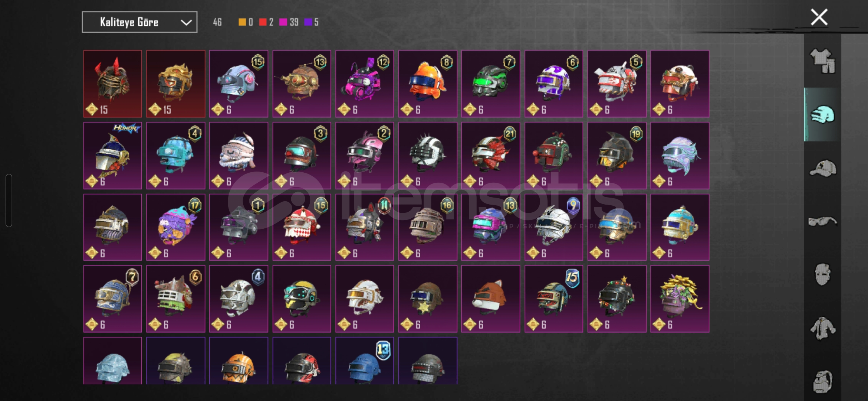This screenshot has width=868, height=401.
Task: Select the face mask category icon
Action: pyautogui.click(x=822, y=274)
